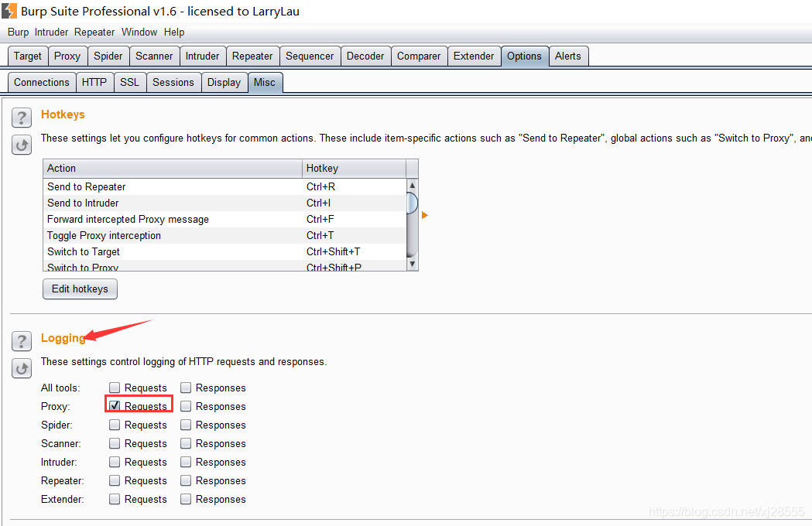Enable Scanner Requests logging
812x526 pixels.
pyautogui.click(x=115, y=443)
